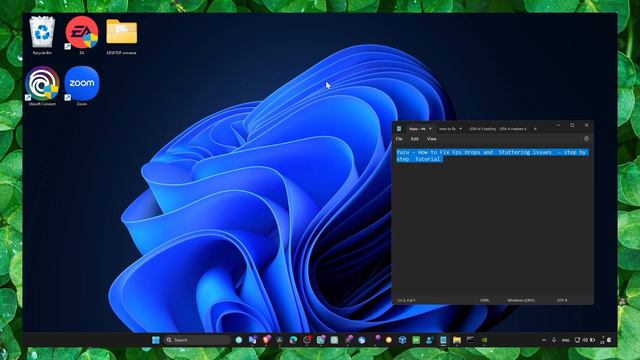Maximize the Notepad window

click(572, 125)
